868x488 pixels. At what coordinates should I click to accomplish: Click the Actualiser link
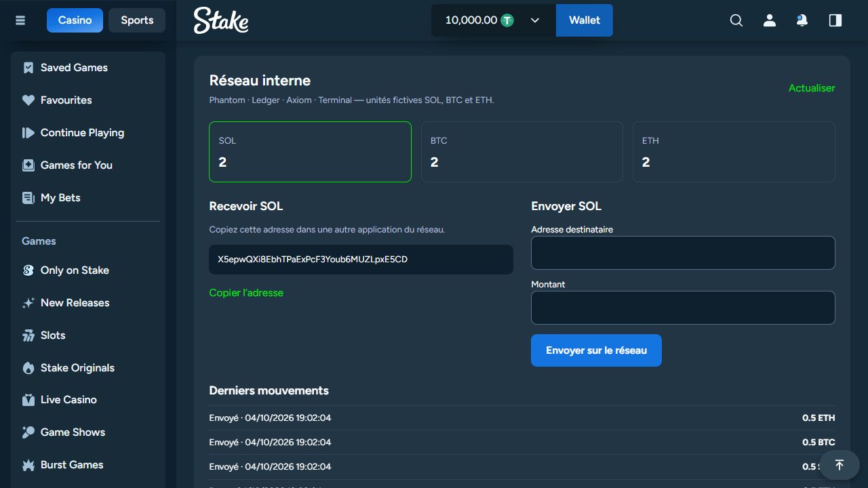tap(812, 88)
